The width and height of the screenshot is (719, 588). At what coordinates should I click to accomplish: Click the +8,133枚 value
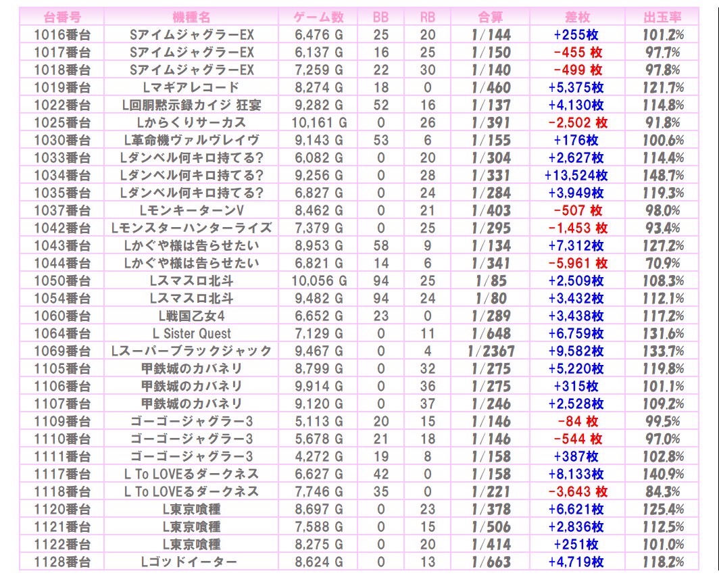(x=576, y=474)
